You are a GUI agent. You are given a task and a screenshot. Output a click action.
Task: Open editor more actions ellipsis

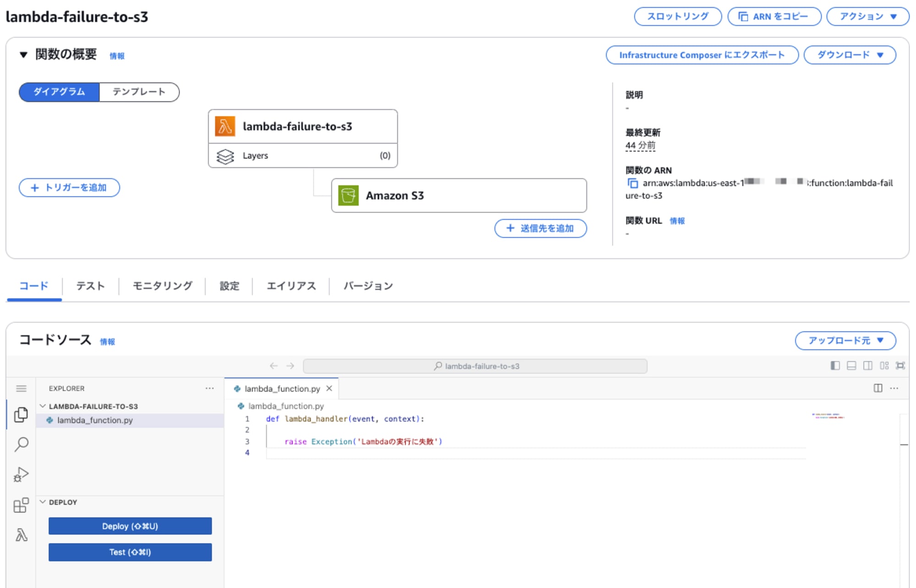(894, 388)
